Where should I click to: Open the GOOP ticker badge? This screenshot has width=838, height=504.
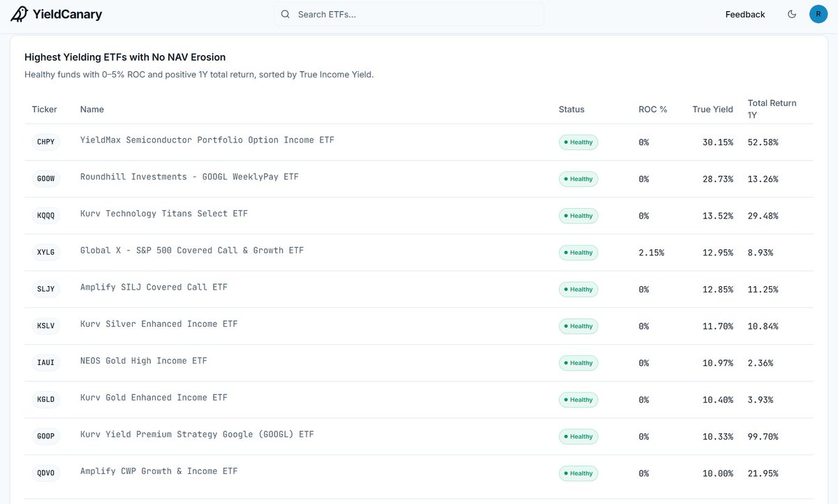(x=45, y=436)
